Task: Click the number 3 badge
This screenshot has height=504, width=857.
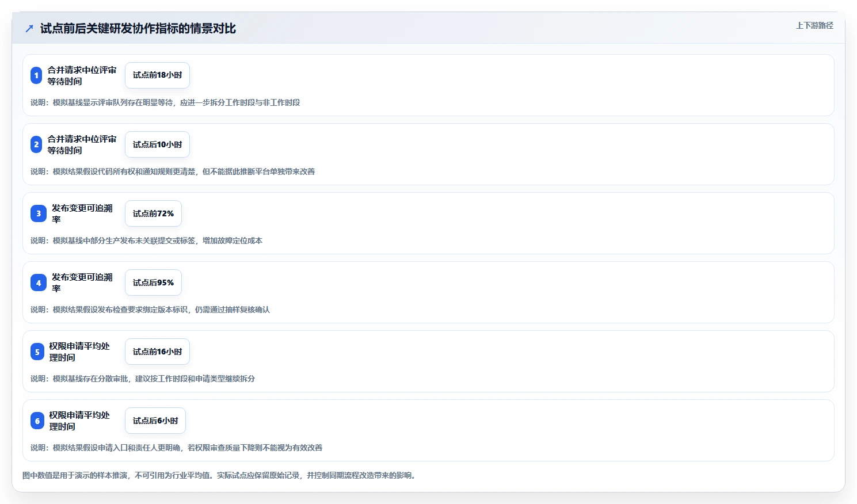Action: (x=39, y=213)
